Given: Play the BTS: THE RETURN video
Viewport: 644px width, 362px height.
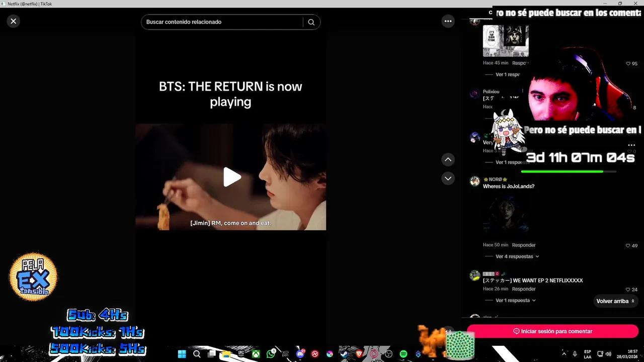Looking at the screenshot, I should pyautogui.click(x=231, y=177).
